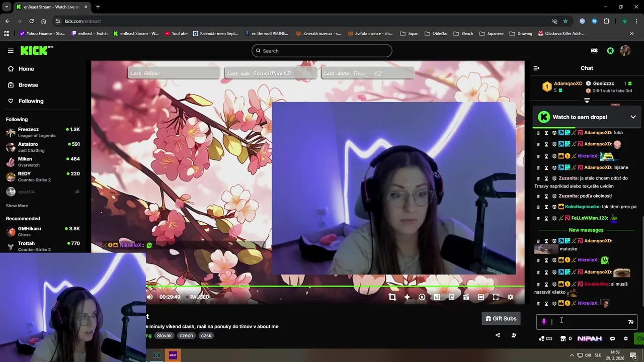
Task: Open Trottah recommended channel
Action: pyautogui.click(x=43, y=246)
